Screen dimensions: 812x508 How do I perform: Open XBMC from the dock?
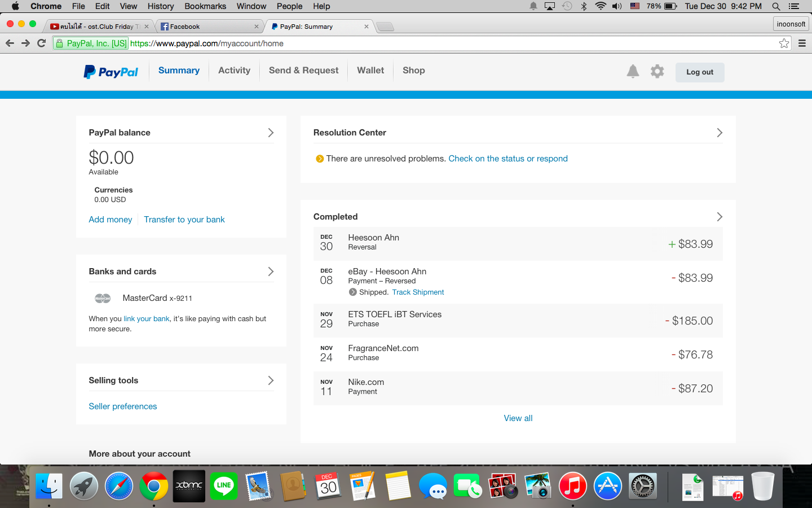click(189, 486)
